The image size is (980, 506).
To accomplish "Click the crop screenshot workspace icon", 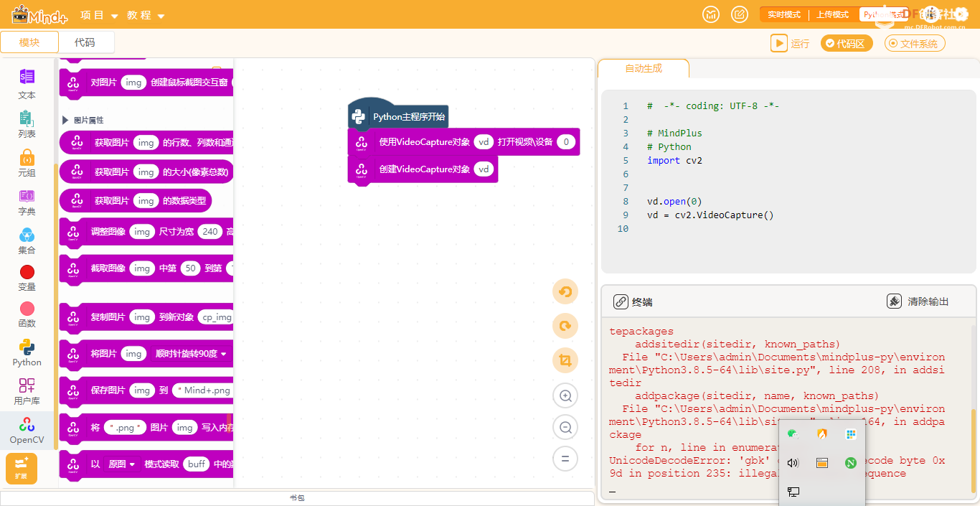I will point(565,360).
